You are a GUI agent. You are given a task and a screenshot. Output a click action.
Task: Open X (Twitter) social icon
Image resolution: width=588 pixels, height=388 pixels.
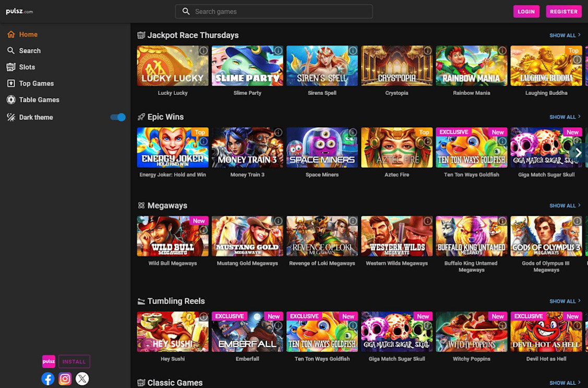pos(82,379)
